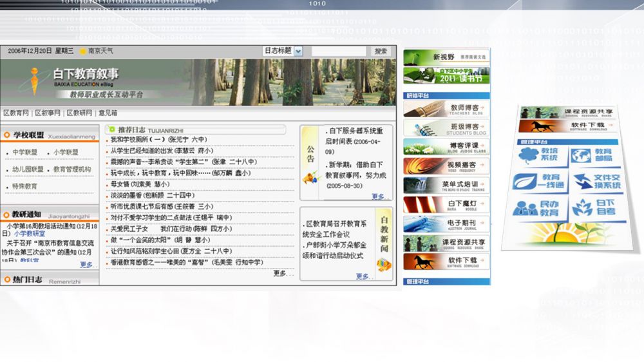Open the 意见箱 navigation item
The image size is (644, 362).
[108, 113]
